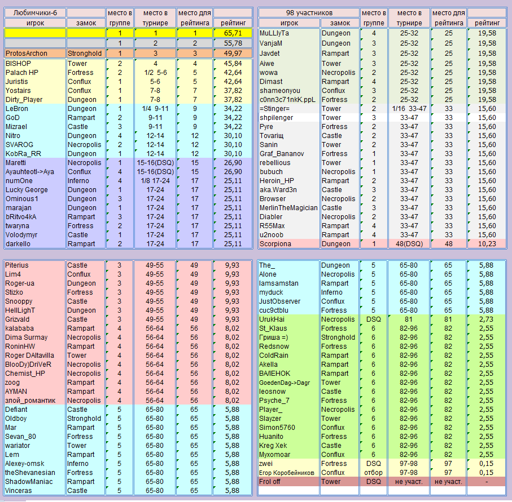This screenshot has width=512, height=502.
Task: Click the замок header in left table
Action: pos(86,23)
